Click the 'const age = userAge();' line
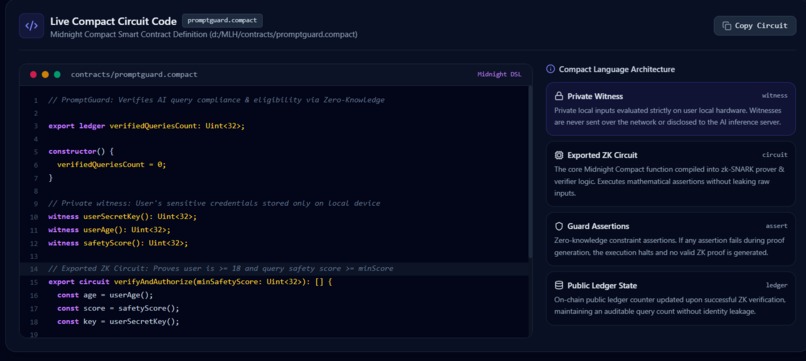 (x=105, y=295)
